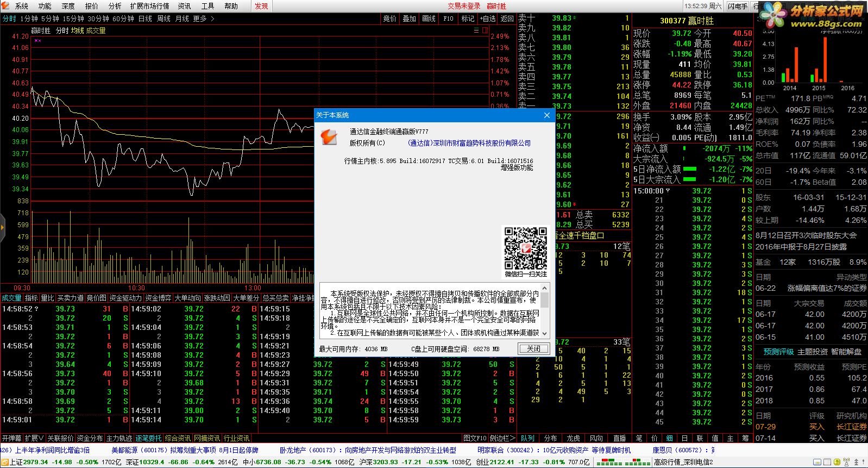Toggle the 开弹幕 button
This screenshot has height=468, width=868.
click(11, 438)
